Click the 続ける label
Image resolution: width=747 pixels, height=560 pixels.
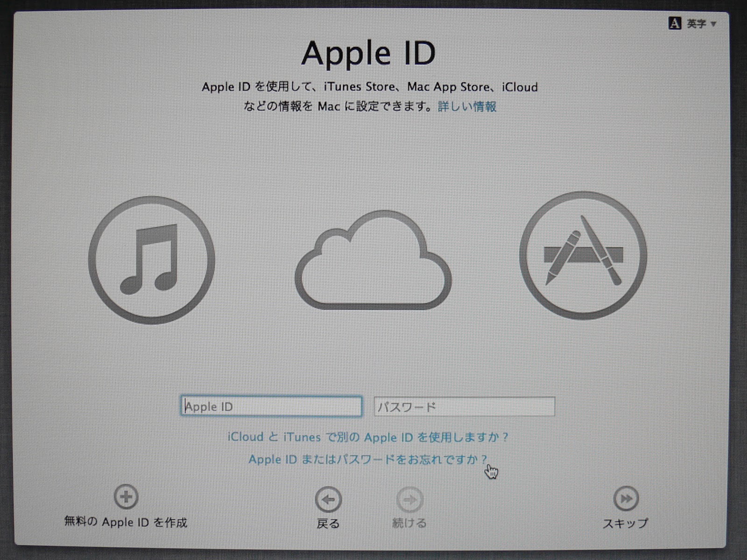click(409, 523)
